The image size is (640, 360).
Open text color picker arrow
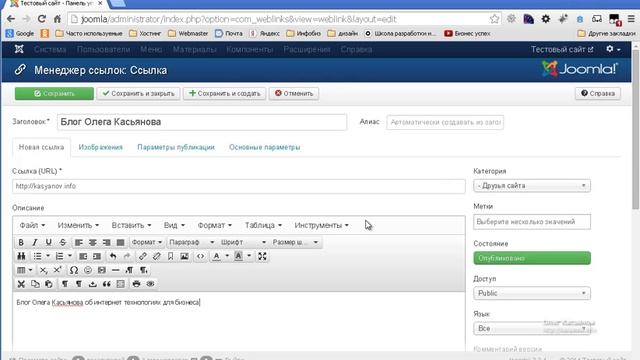[227, 256]
